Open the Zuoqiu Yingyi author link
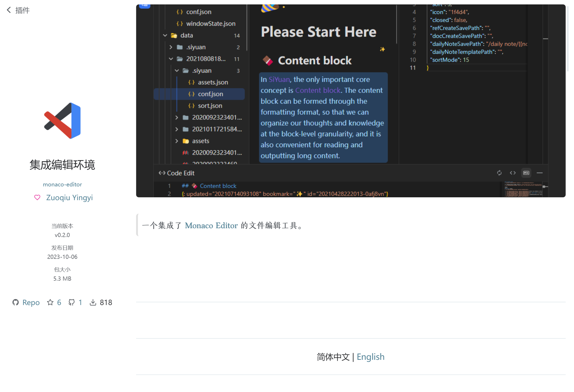 pyautogui.click(x=69, y=198)
